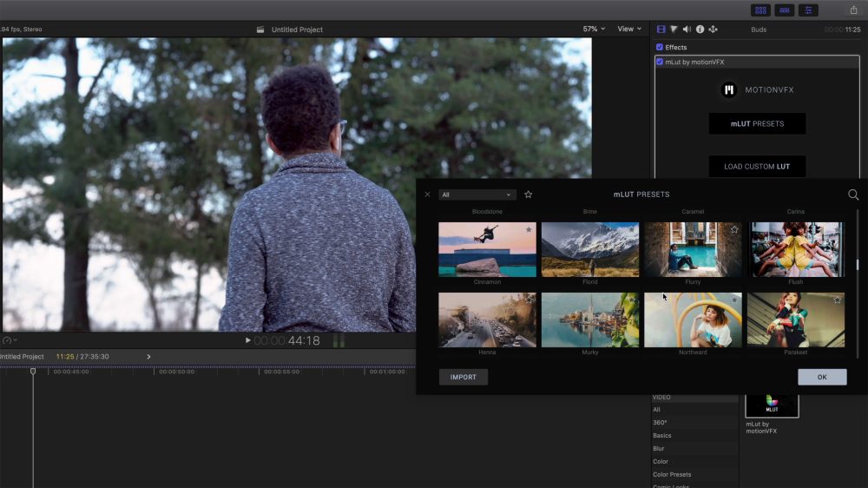Select the 360° effects category
Viewport: 868px width, 488px height.
tap(660, 422)
